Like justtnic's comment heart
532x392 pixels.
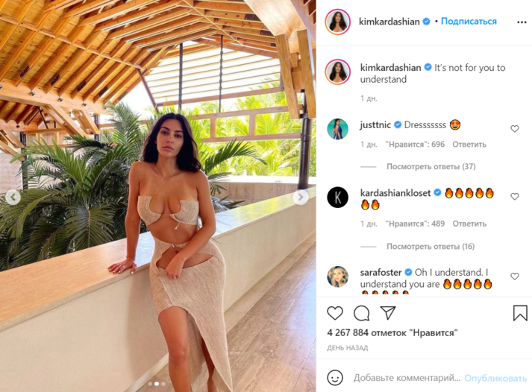515,129
